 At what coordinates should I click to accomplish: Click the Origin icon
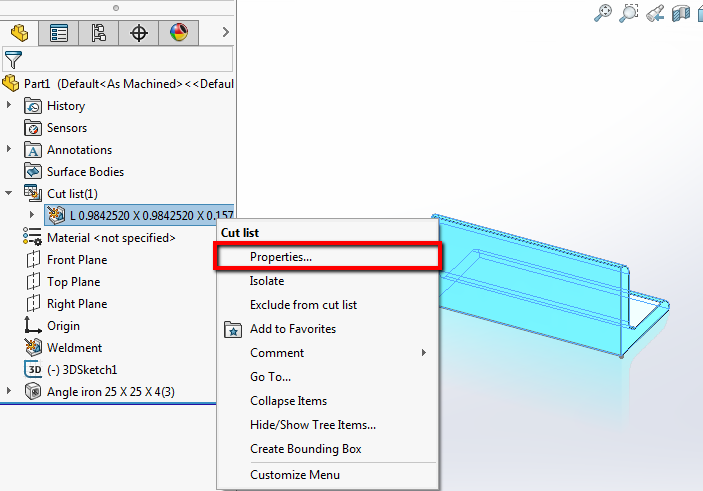(x=32, y=325)
